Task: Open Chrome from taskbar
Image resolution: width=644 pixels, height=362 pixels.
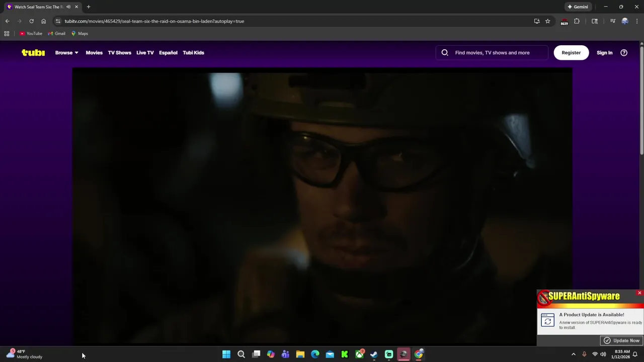Action: tap(419, 354)
